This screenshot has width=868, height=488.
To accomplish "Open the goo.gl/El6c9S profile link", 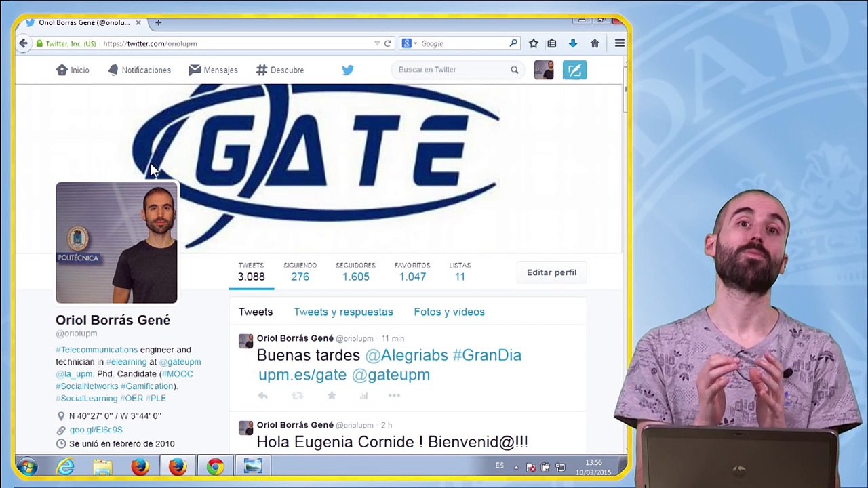I will point(96,430).
